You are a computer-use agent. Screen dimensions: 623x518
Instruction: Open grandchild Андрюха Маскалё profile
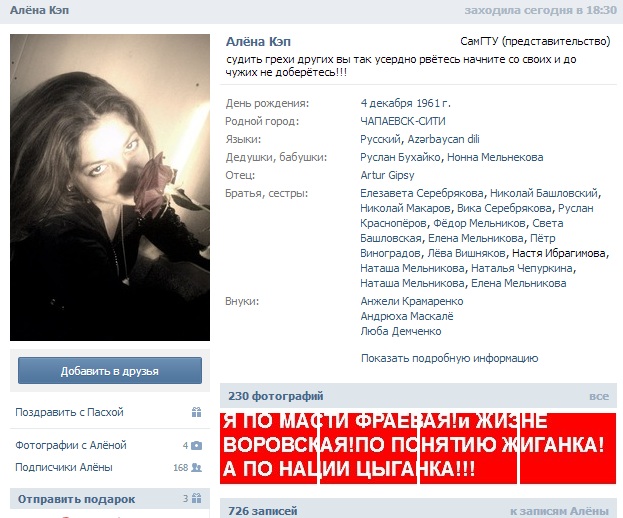point(407,317)
